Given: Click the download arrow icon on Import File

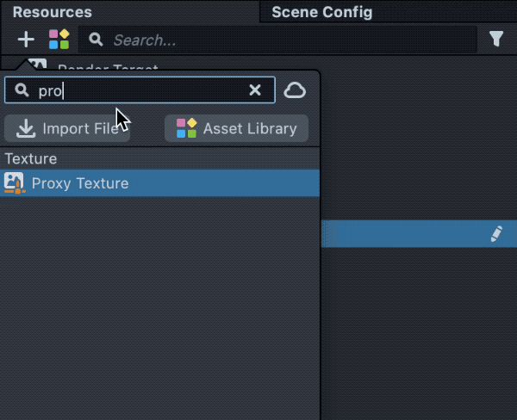Looking at the screenshot, I should tap(27, 129).
